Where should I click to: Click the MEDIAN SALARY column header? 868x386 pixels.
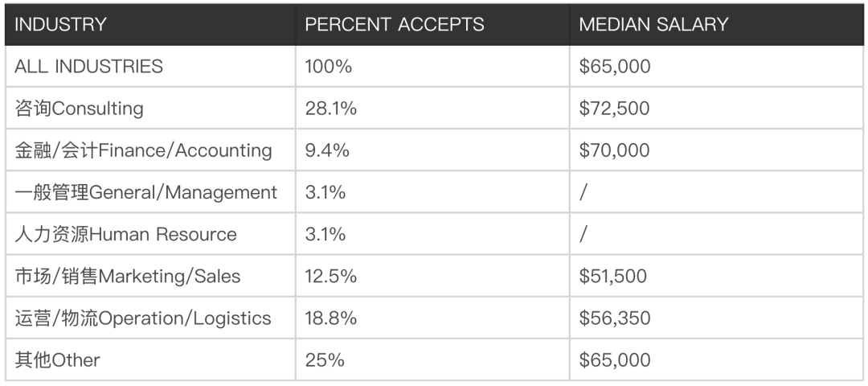pos(653,24)
